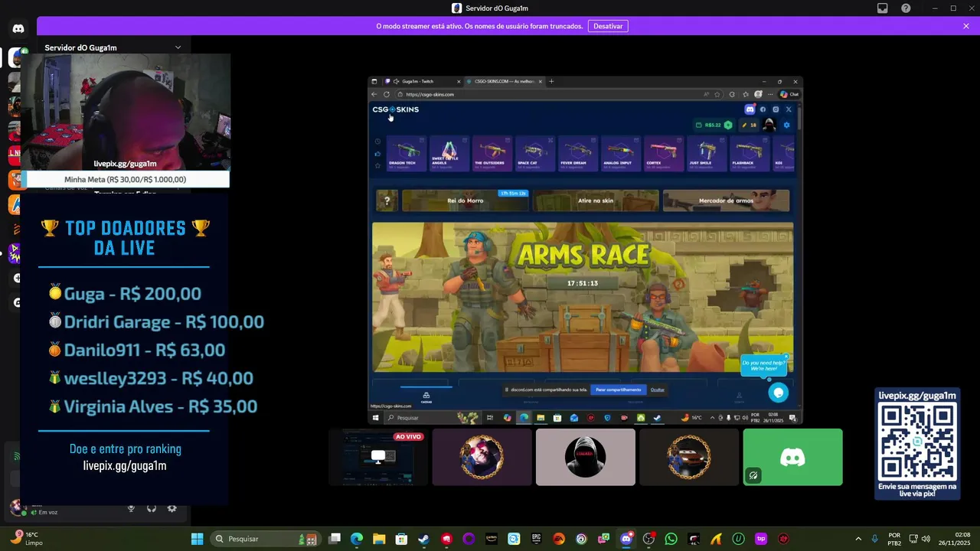Viewport: 980px width, 551px height.
Task: Open Discord from the taskbar
Action: pos(626,539)
